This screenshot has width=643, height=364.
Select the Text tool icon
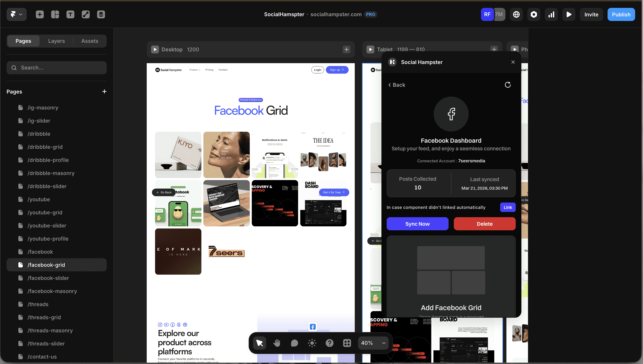click(x=70, y=14)
